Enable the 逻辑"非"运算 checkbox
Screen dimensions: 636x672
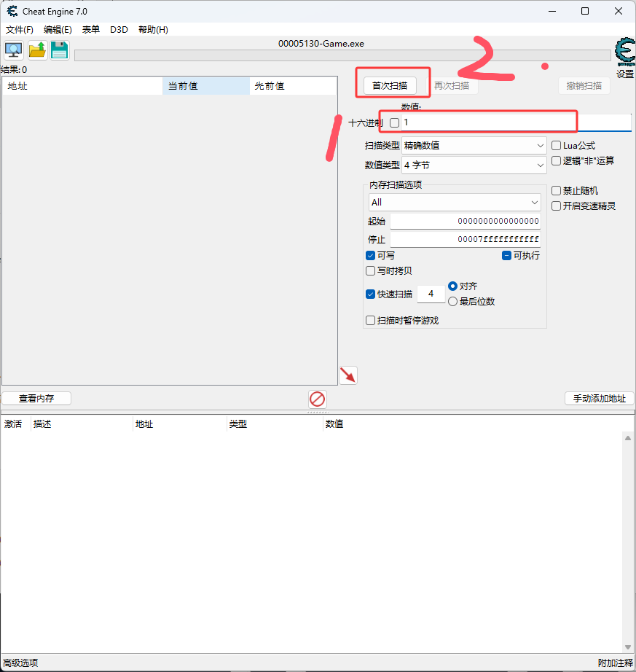click(x=556, y=161)
